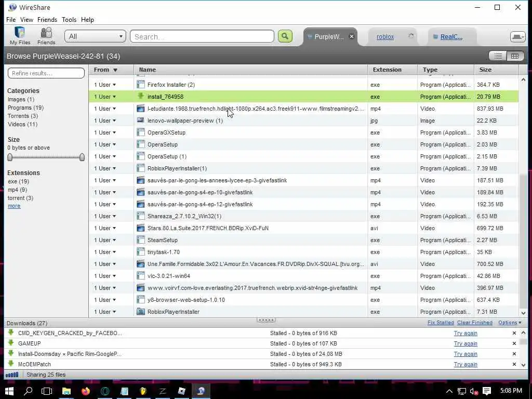Open Windows notification center
The height and width of the screenshot is (399, 532).
click(486, 391)
